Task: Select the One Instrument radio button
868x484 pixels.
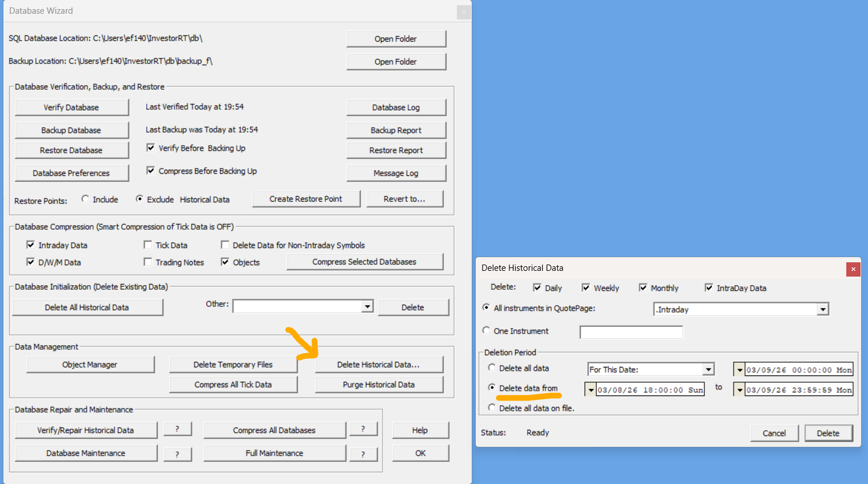Action: [x=487, y=330]
